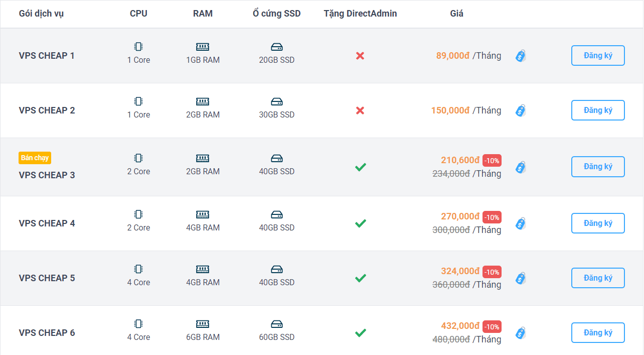Viewport: 644px width, 355px height.
Task: Click green checkmark in VPS CHEAP 6 row
Action: coord(360,332)
